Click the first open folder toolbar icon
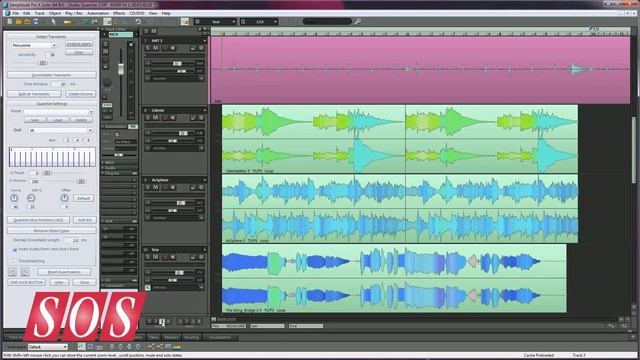 click(x=19, y=22)
